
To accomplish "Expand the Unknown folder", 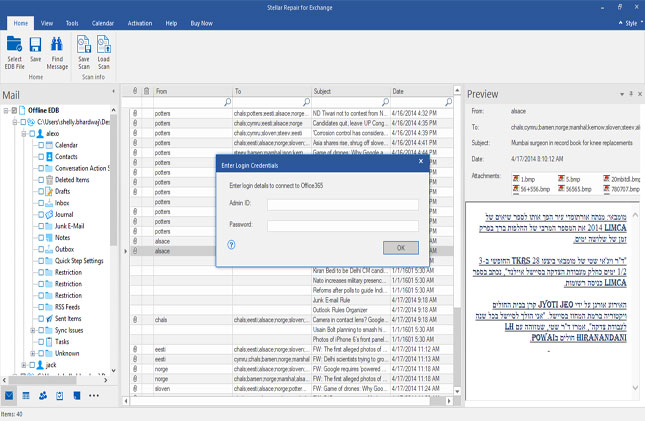I will [32, 353].
